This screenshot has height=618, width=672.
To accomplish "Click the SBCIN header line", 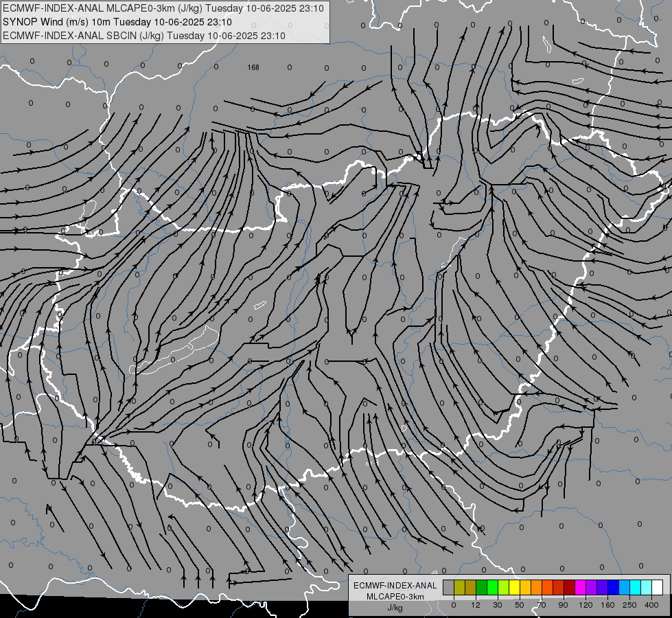I will pos(144,36).
